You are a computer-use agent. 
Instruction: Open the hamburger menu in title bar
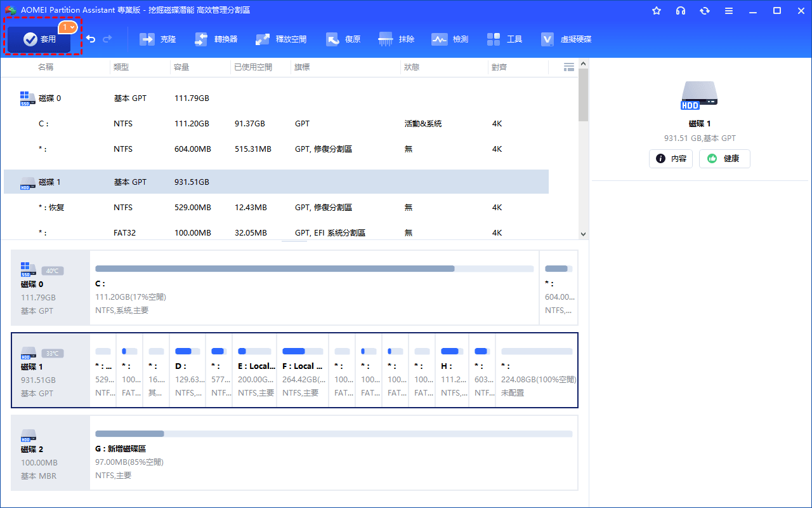tap(729, 11)
